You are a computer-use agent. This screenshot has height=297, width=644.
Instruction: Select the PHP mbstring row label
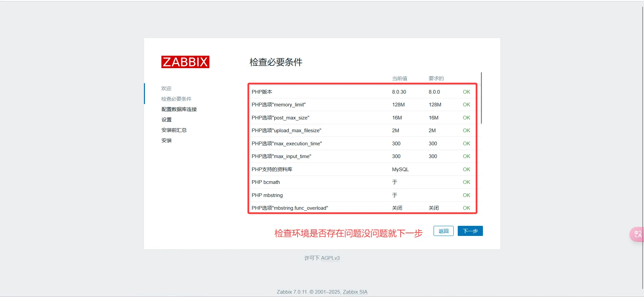pyautogui.click(x=267, y=195)
